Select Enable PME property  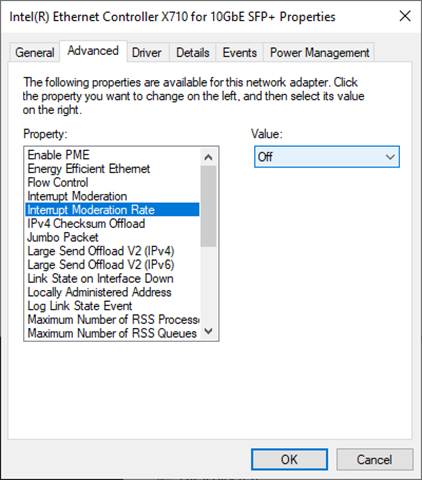(x=113, y=155)
